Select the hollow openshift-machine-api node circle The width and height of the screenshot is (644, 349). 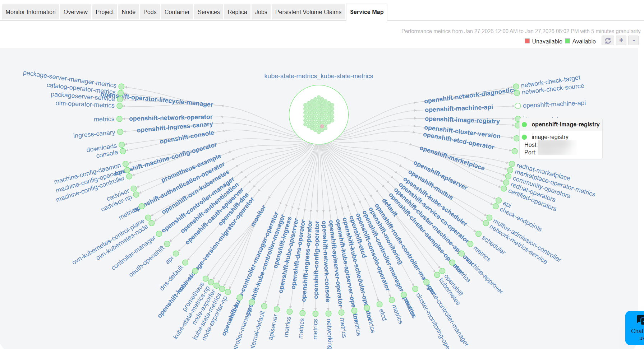pyautogui.click(x=517, y=106)
